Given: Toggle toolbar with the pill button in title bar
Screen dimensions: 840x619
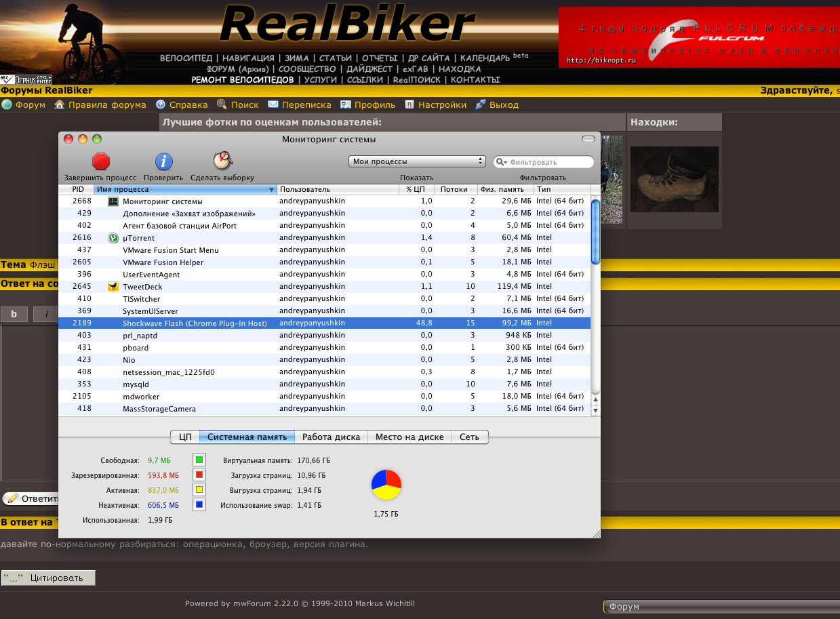Looking at the screenshot, I should coord(588,139).
